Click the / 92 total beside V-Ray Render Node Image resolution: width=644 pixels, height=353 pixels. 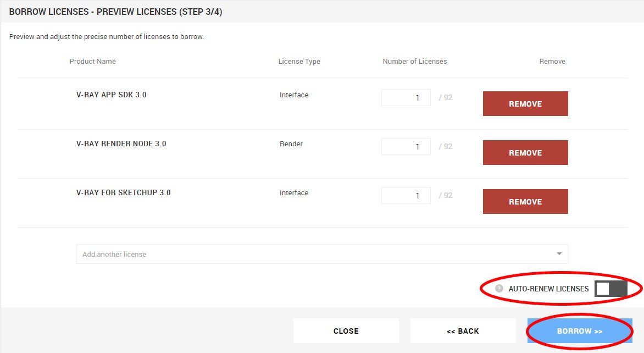point(445,146)
